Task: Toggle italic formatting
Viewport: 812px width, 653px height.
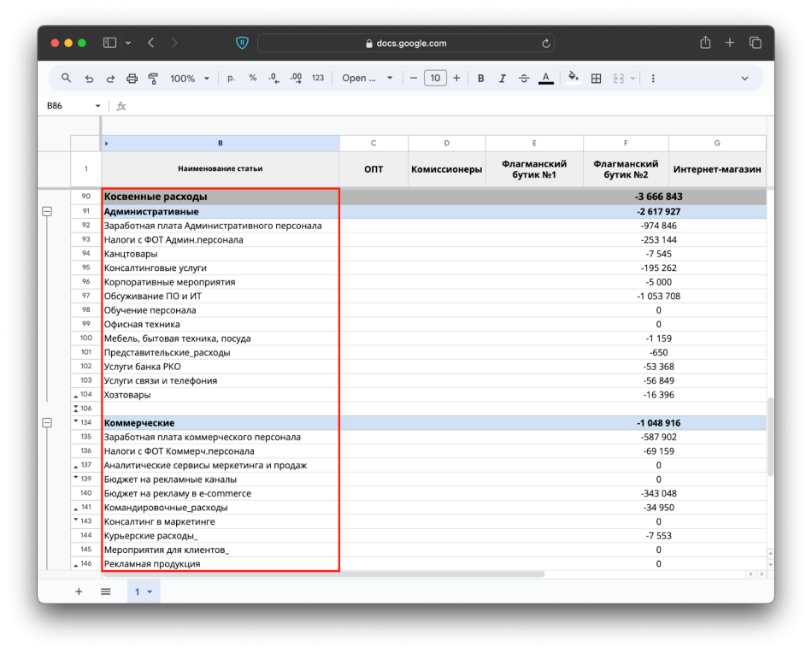Action: (502, 79)
